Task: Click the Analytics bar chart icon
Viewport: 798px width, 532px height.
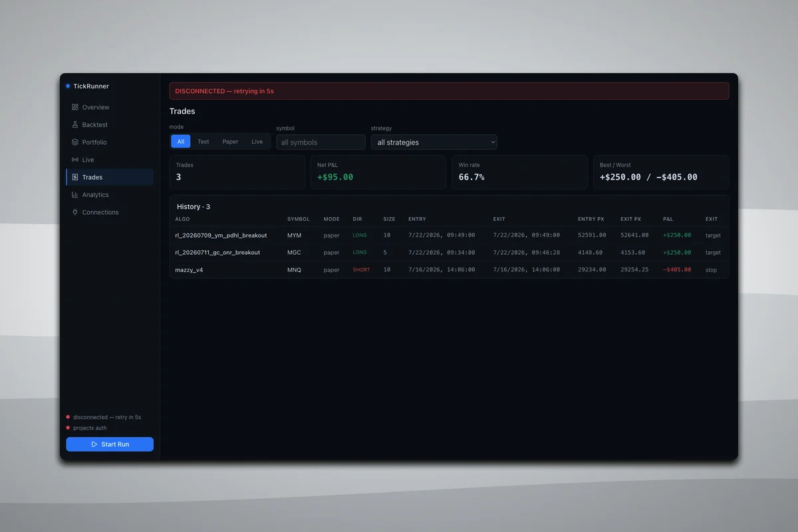Action: tap(75, 195)
